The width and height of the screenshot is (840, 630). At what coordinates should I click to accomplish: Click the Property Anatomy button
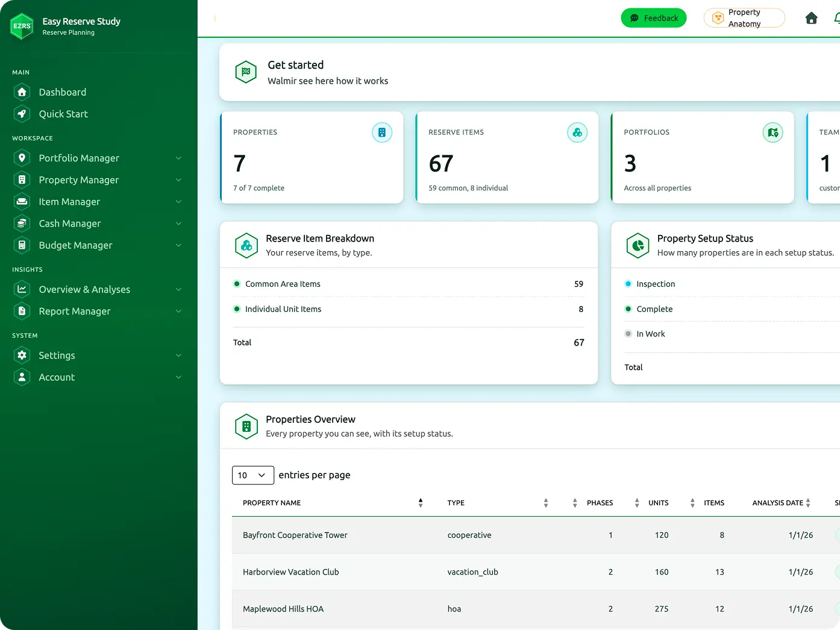click(744, 18)
